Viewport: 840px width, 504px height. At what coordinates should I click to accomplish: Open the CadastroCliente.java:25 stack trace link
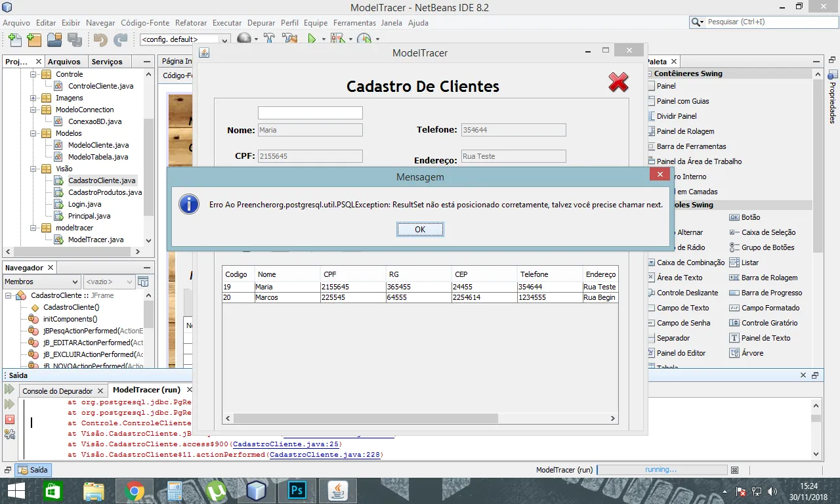click(285, 444)
